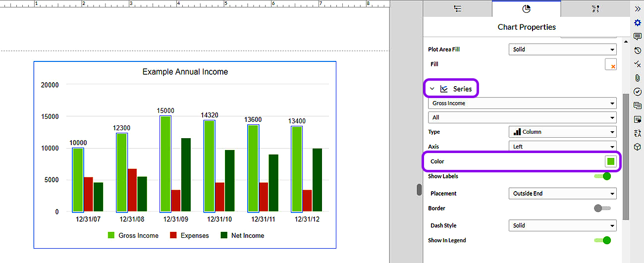Click the column bars icon in Type field

pos(517,132)
